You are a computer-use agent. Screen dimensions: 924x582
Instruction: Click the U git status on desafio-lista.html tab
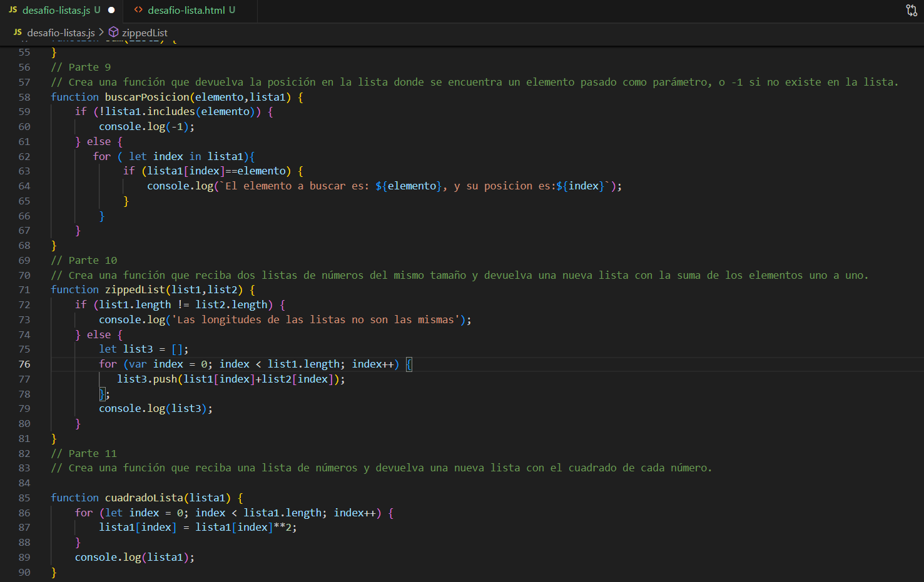click(x=232, y=10)
